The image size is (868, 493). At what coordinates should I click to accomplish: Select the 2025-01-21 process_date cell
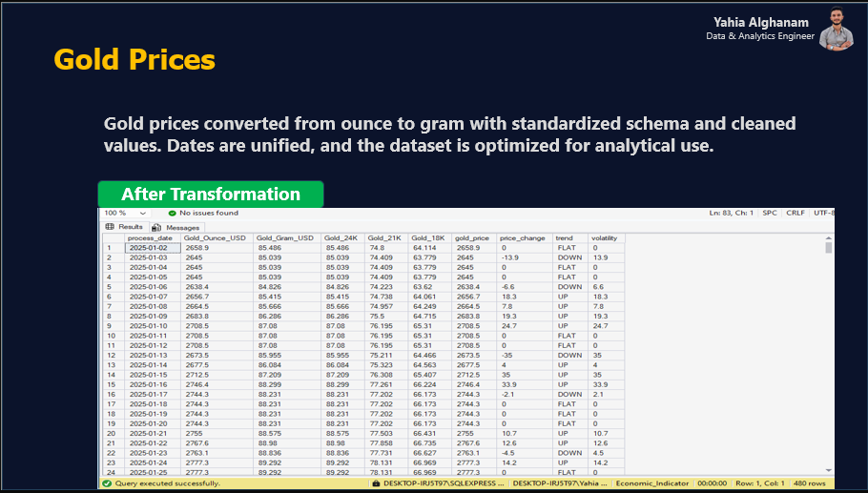[153, 434]
